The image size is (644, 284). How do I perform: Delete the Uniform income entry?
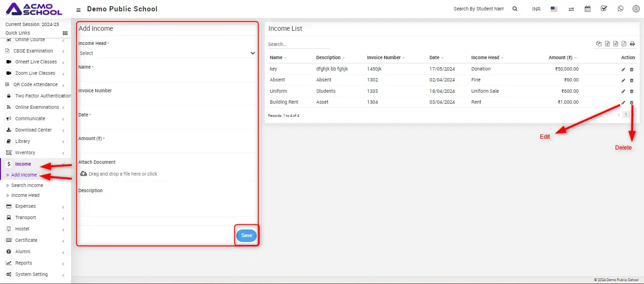pos(632,91)
